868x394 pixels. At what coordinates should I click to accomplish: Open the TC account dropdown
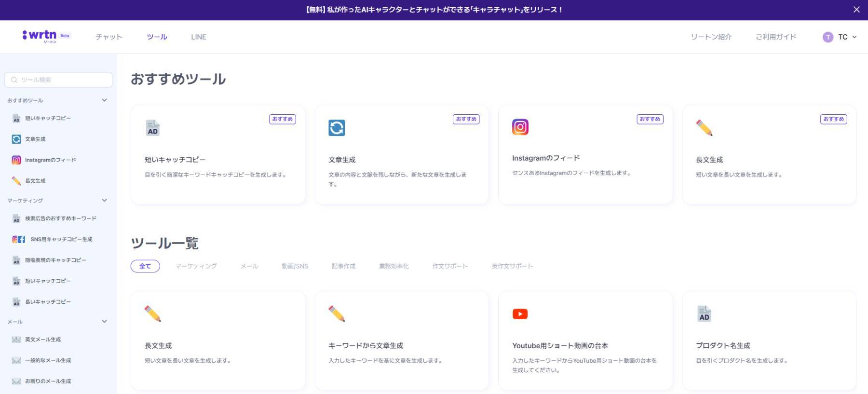coord(840,37)
